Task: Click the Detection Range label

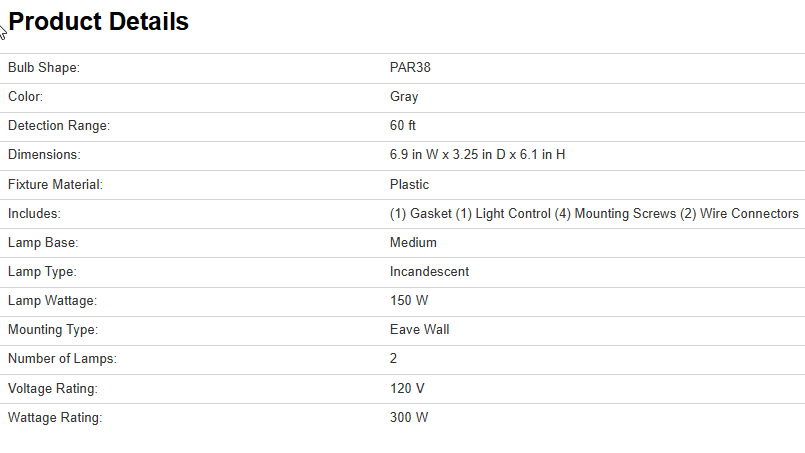Action: pyautogui.click(x=58, y=126)
